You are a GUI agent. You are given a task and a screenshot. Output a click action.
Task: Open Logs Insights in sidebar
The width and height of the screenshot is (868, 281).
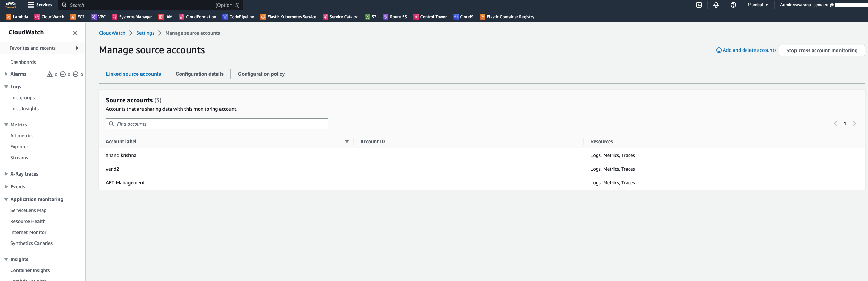24,109
